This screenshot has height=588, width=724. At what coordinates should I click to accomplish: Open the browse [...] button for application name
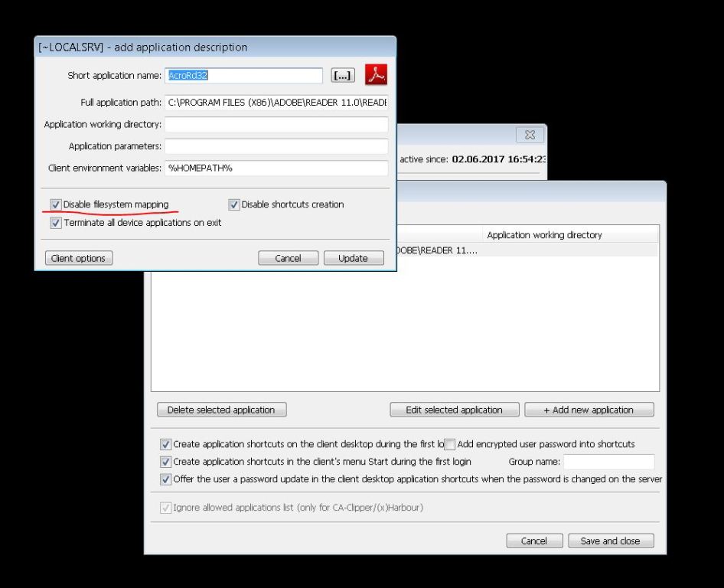coord(343,75)
